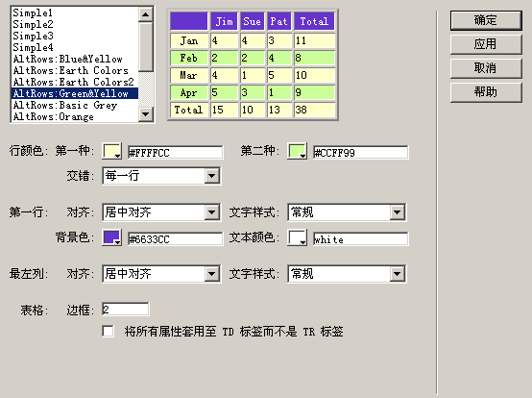The width and height of the screenshot is (532, 398).
Task: Click the Mar row label in preview
Action: pos(189,75)
